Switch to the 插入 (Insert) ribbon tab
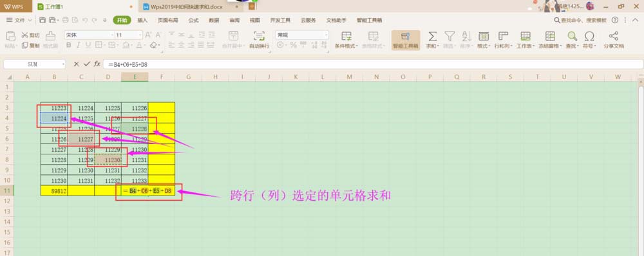Image resolution: width=644 pixels, height=256 pixels. [142, 20]
